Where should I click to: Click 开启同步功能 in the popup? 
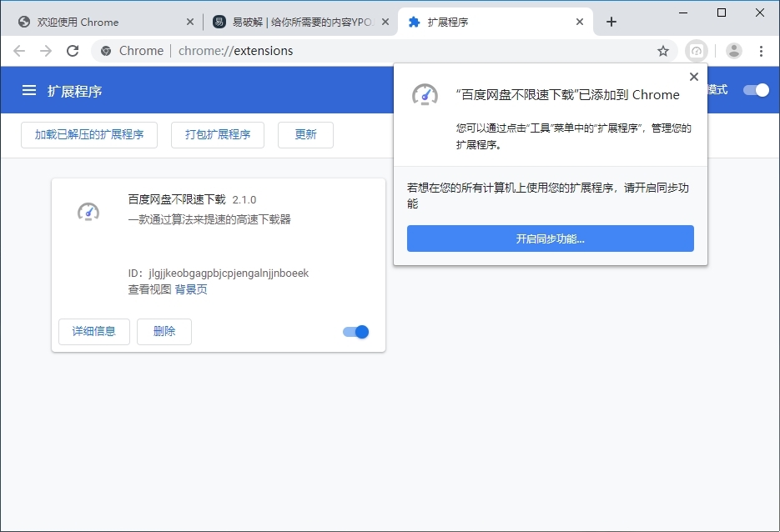point(550,238)
